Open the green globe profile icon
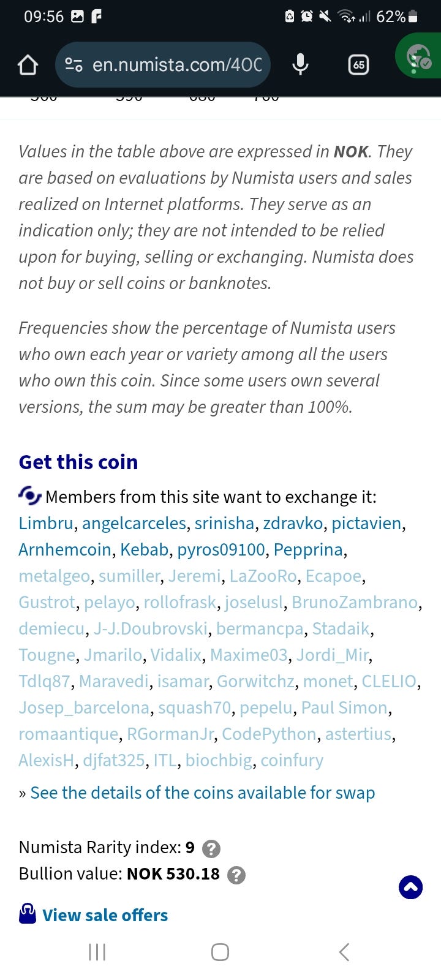This screenshot has width=441, height=980. (420, 58)
